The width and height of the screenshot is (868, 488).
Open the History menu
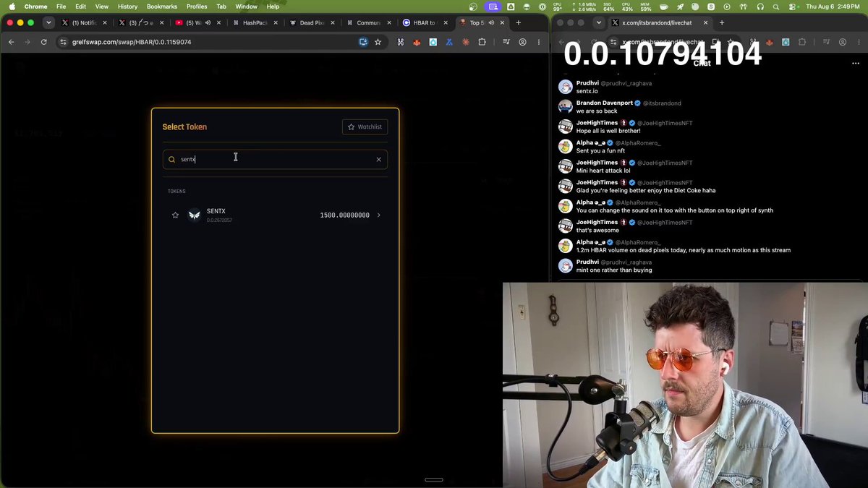coord(127,7)
